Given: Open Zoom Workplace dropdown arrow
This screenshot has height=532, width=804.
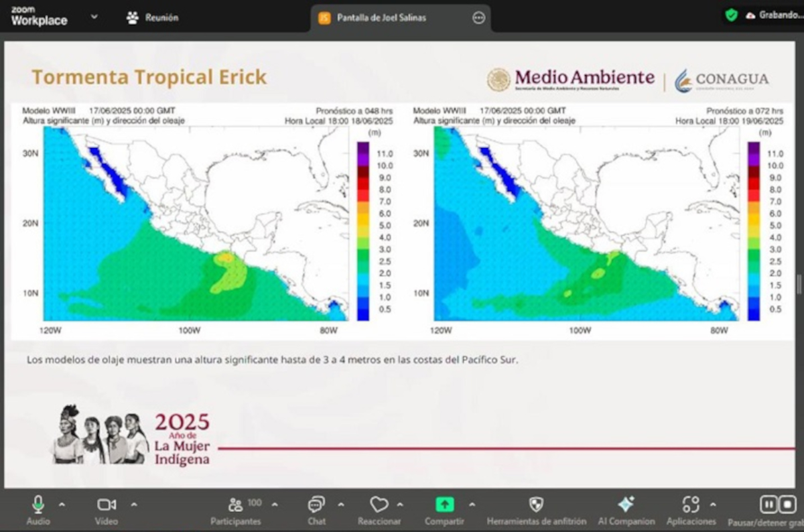Looking at the screenshot, I should tap(94, 17).
